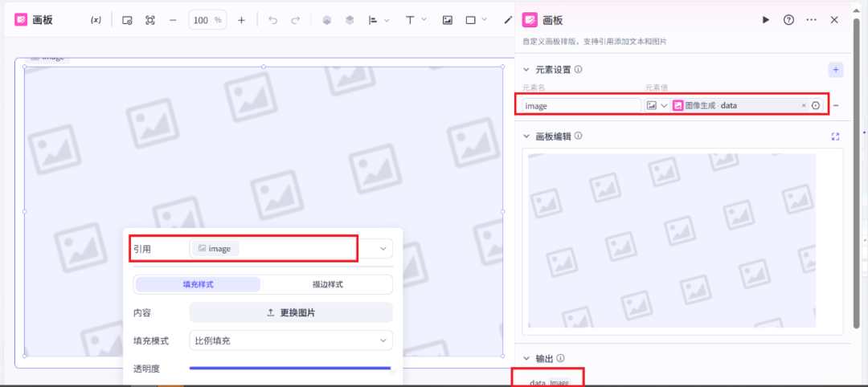The image size is (868, 387).
Task: Select the rectangle shape tool
Action: (x=470, y=20)
